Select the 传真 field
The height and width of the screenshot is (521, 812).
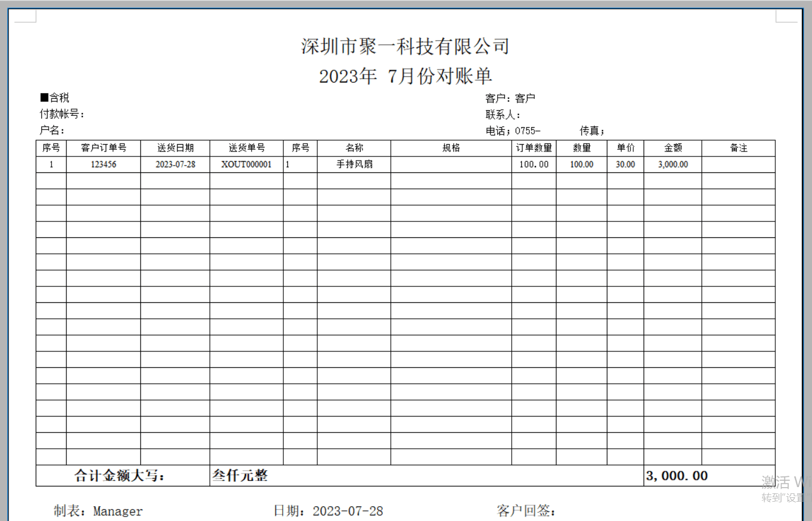coord(591,131)
